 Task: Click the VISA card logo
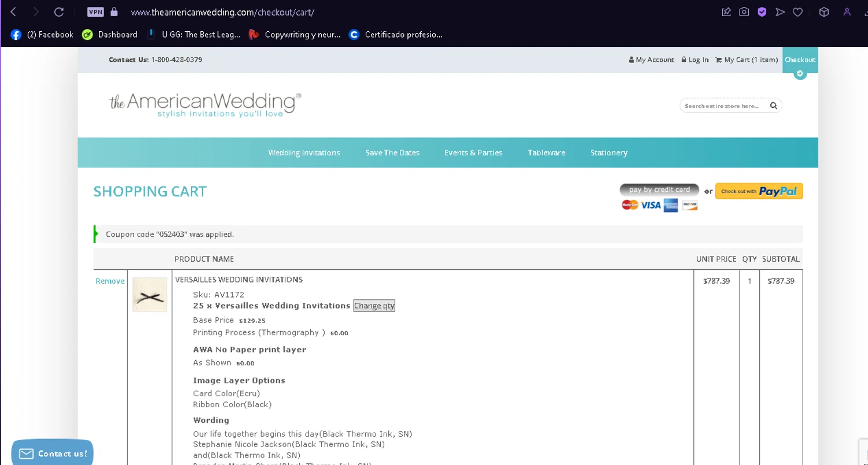(650, 205)
